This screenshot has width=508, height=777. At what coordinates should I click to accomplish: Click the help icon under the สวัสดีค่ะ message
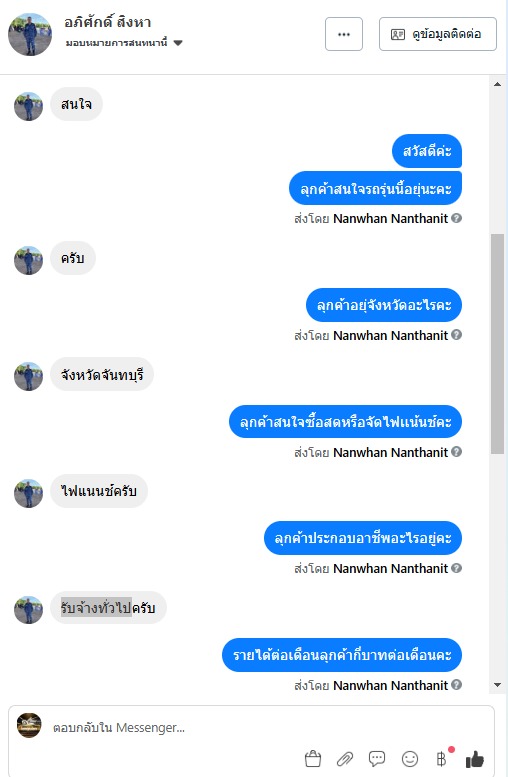click(457, 218)
